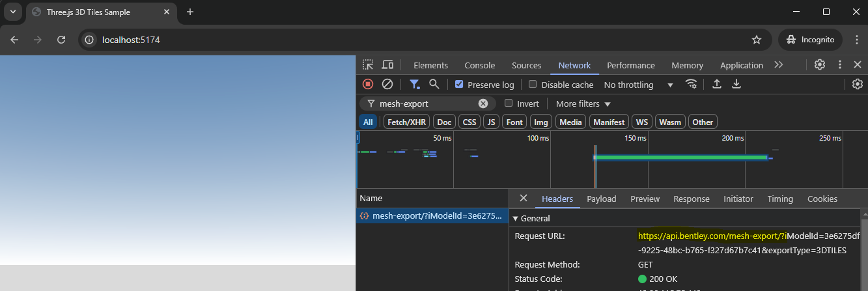Check the Invert filter checkbox
The width and height of the screenshot is (868, 291).
[x=509, y=104]
